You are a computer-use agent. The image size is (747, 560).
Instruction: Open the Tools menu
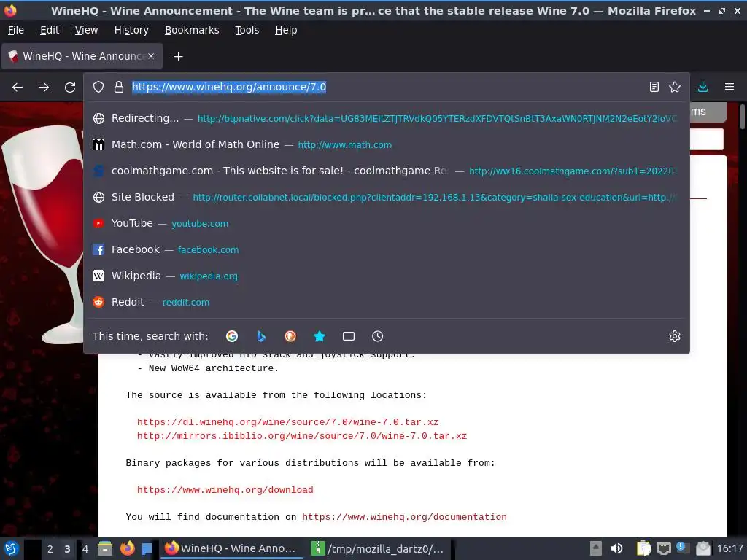click(247, 30)
